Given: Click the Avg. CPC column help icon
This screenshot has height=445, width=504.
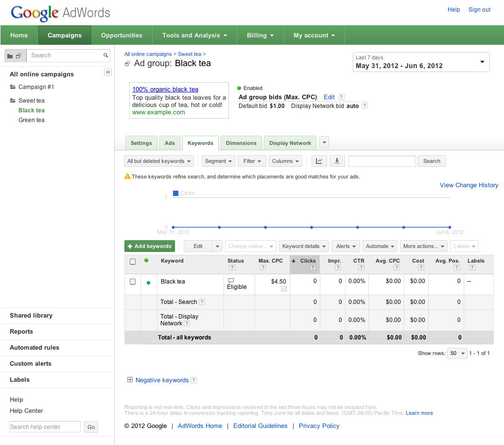Looking at the screenshot, I should (x=397, y=267).
